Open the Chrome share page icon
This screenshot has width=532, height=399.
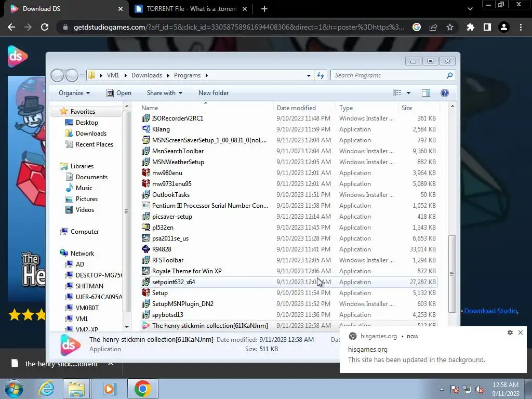433,27
